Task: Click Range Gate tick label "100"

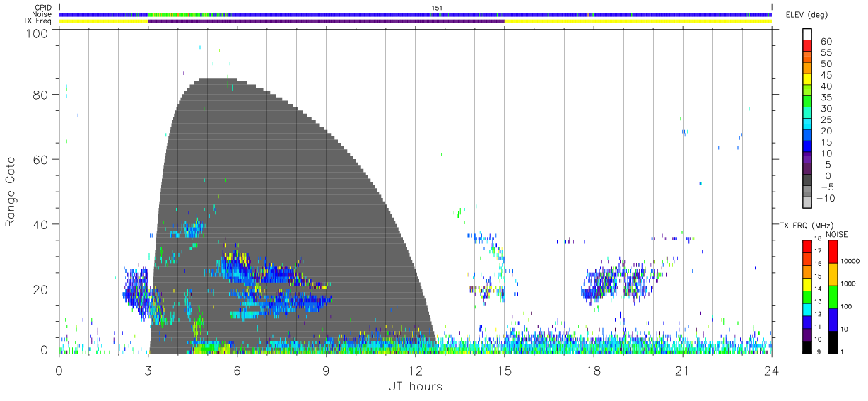Action: coord(39,33)
